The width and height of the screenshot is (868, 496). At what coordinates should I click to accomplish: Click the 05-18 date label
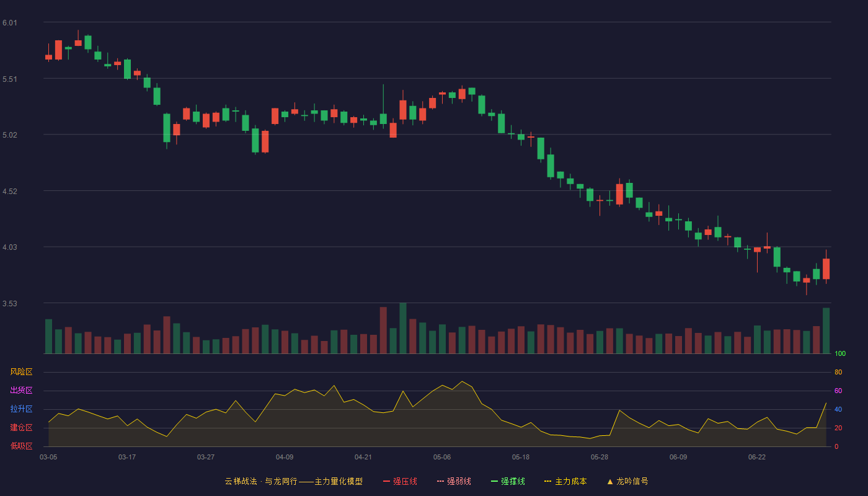(x=521, y=457)
